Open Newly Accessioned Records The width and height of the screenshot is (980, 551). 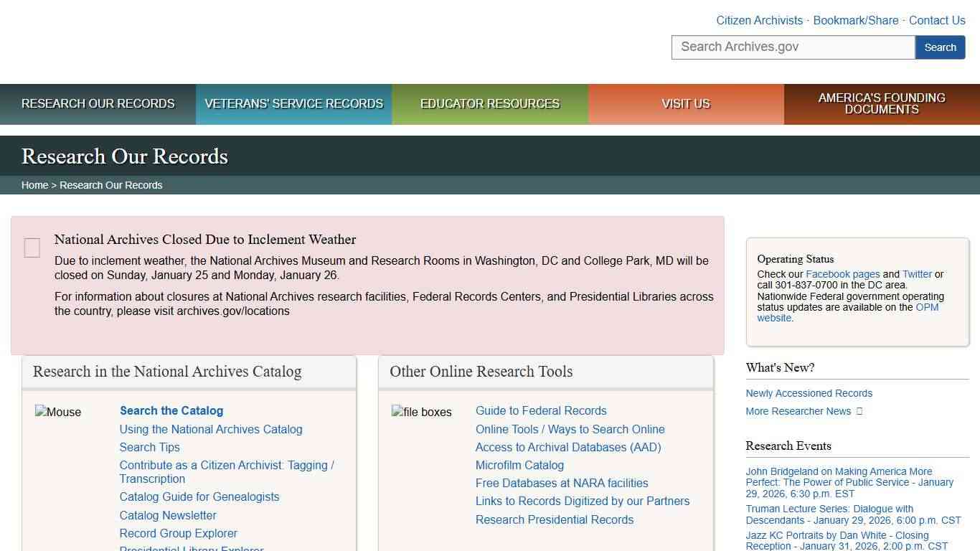tap(809, 392)
